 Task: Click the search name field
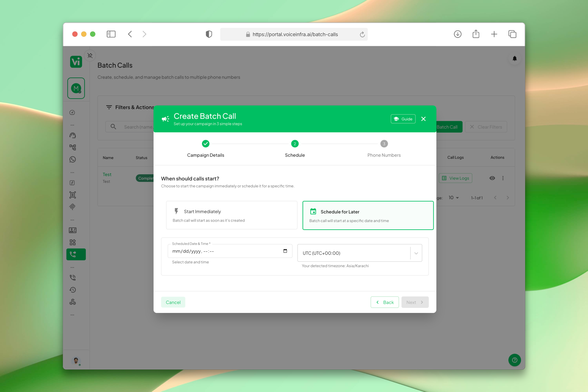coord(130,127)
